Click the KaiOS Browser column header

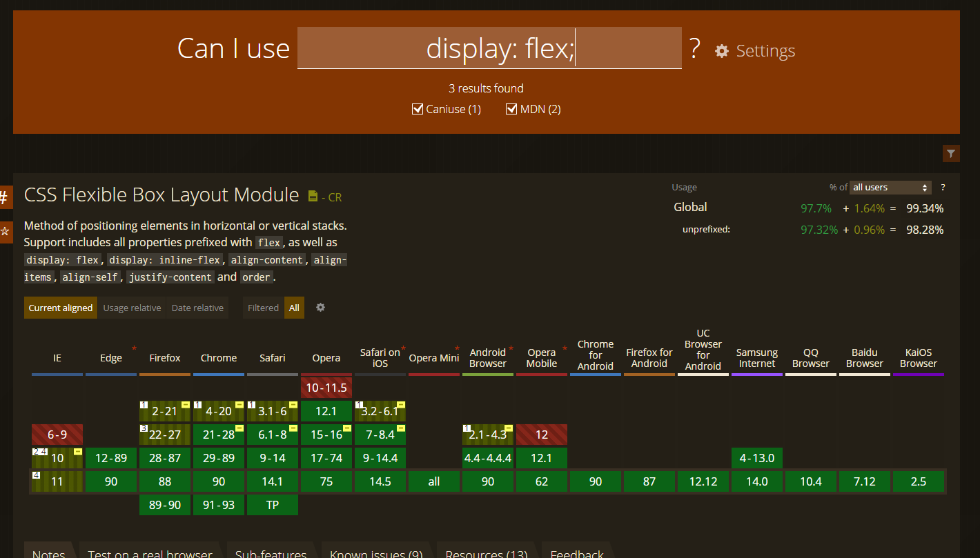(919, 358)
